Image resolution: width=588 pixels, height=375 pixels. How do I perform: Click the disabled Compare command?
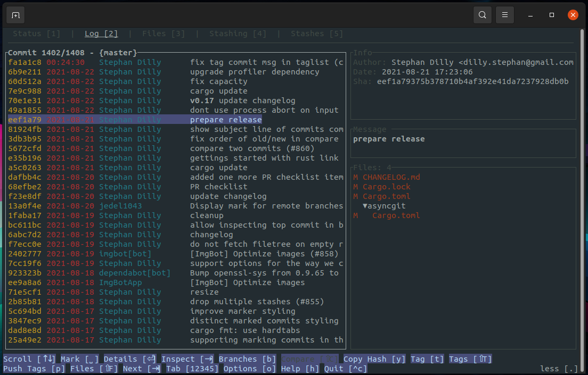310,359
